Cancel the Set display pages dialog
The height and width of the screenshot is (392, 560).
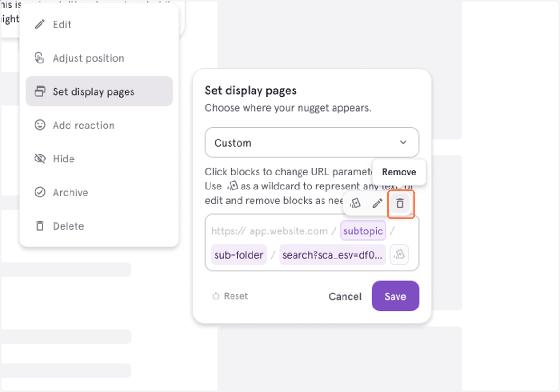pyautogui.click(x=345, y=296)
